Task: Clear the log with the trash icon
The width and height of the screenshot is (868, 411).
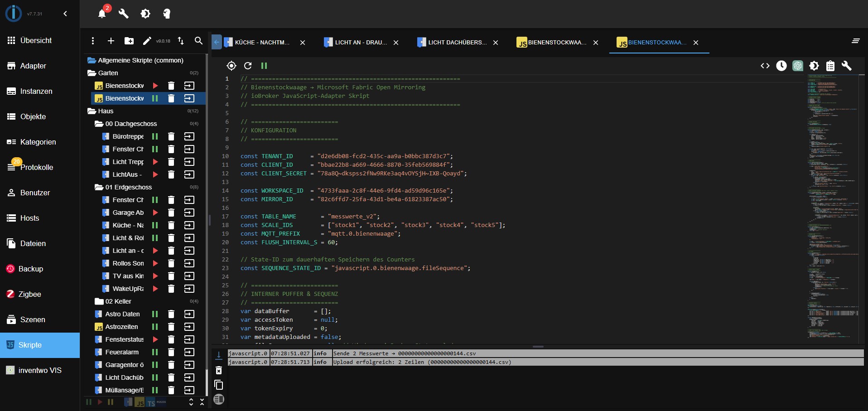Action: [219, 371]
